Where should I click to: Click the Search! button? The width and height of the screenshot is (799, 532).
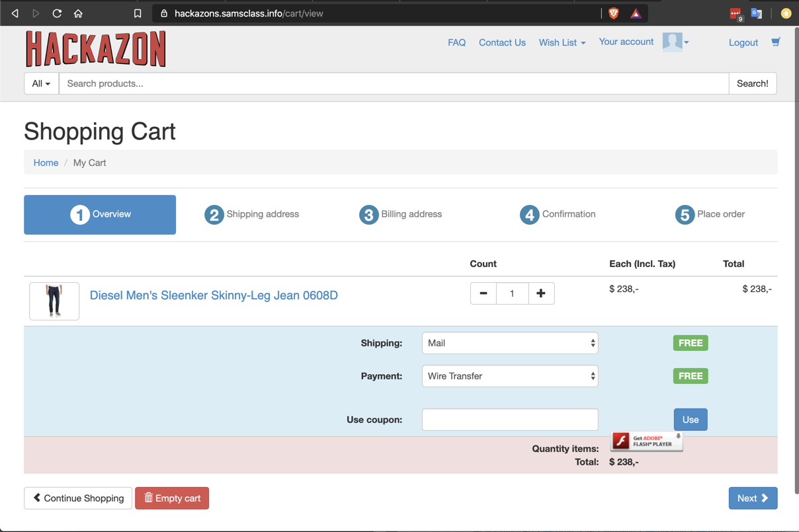[753, 83]
